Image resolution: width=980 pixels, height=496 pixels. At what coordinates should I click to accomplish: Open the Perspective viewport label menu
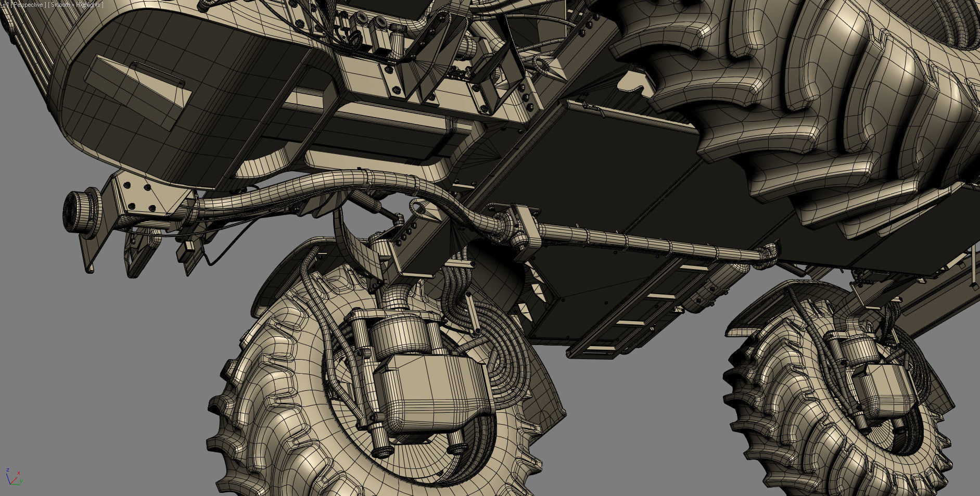(x=28, y=5)
